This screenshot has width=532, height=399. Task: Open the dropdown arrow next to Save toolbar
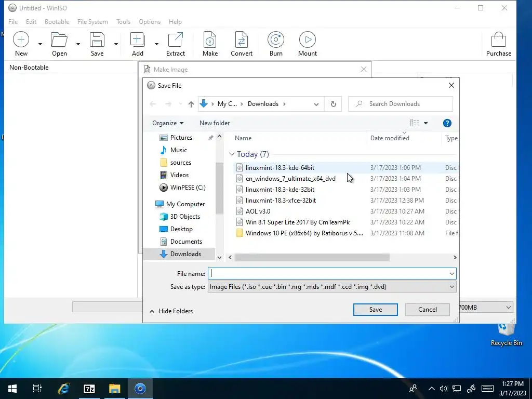[116, 44]
